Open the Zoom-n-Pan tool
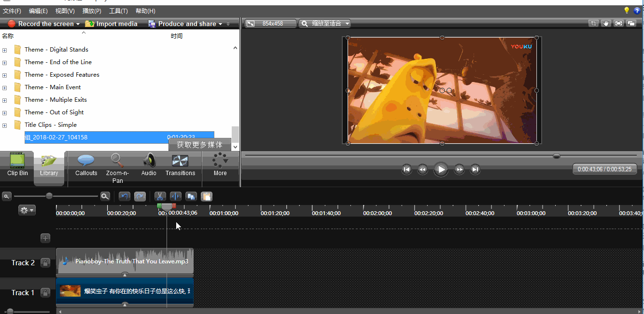The width and height of the screenshot is (644, 314). pyautogui.click(x=117, y=168)
